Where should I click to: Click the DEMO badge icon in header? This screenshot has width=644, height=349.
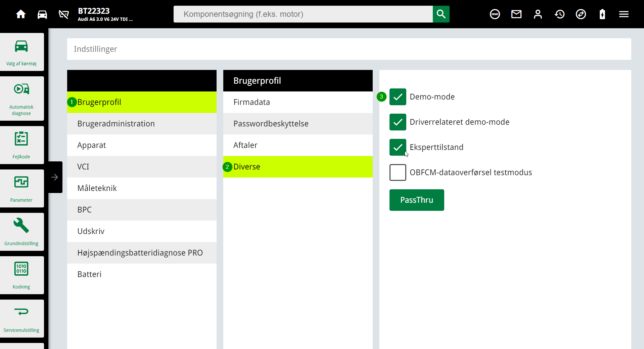(x=495, y=14)
